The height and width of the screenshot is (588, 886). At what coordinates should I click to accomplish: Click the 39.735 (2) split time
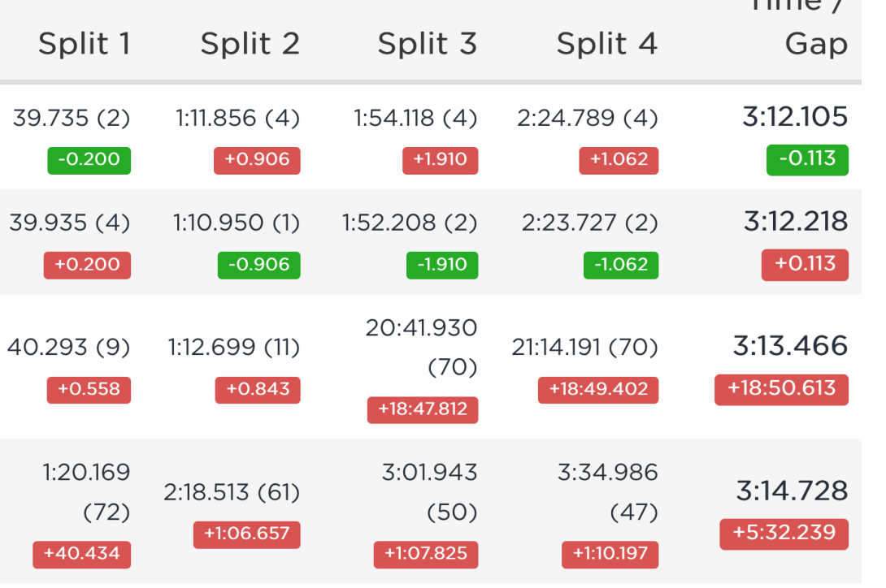click(72, 119)
